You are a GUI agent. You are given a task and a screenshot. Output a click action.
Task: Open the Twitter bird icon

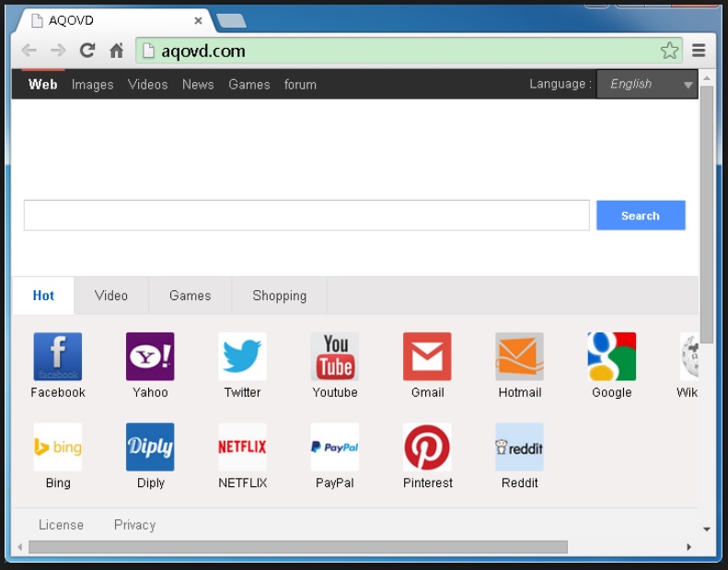pyautogui.click(x=242, y=356)
